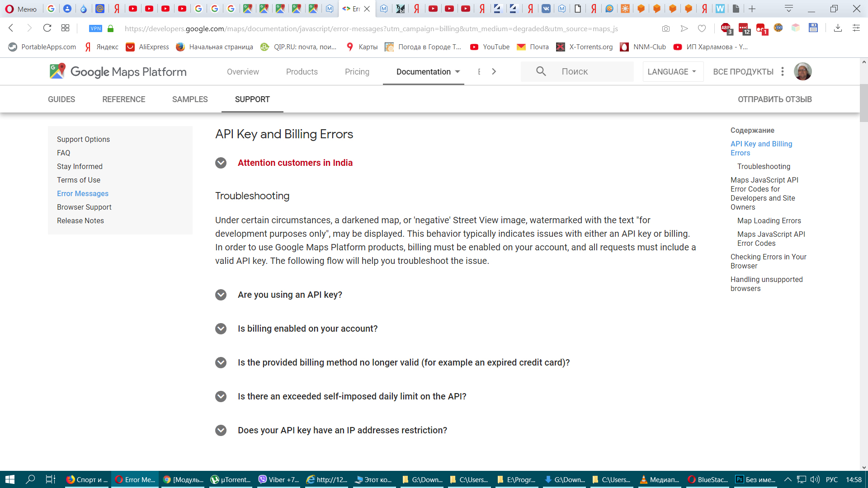
Task: Take snapshot with camera icon
Action: pyautogui.click(x=666, y=28)
